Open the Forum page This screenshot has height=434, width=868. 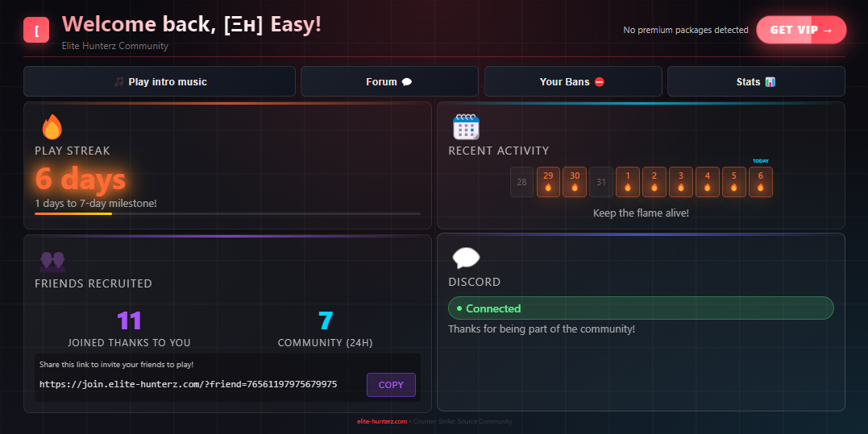click(389, 81)
